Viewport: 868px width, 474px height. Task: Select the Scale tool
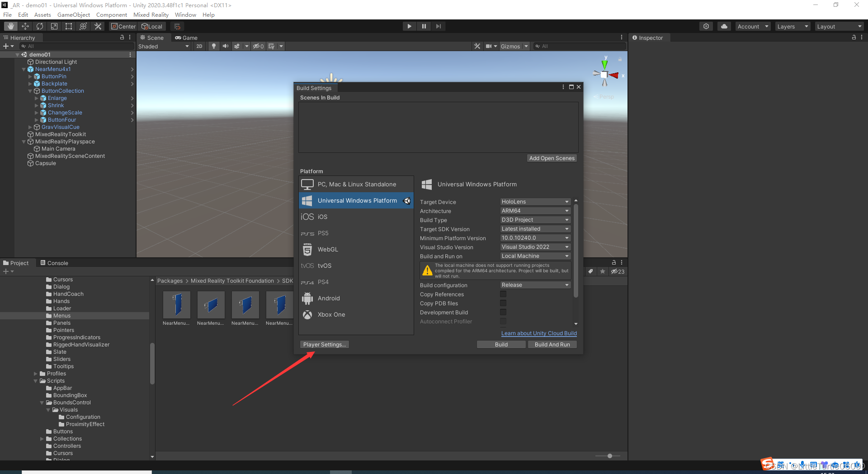coord(54,26)
